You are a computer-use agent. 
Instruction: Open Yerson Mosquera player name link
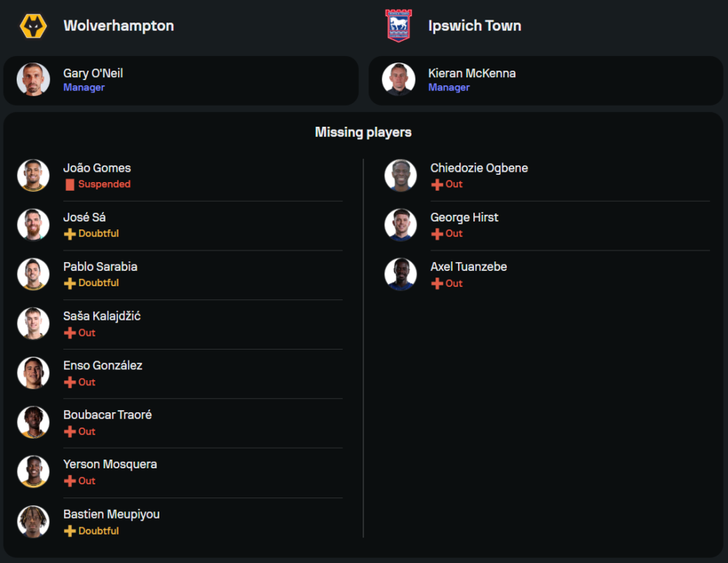[110, 465]
